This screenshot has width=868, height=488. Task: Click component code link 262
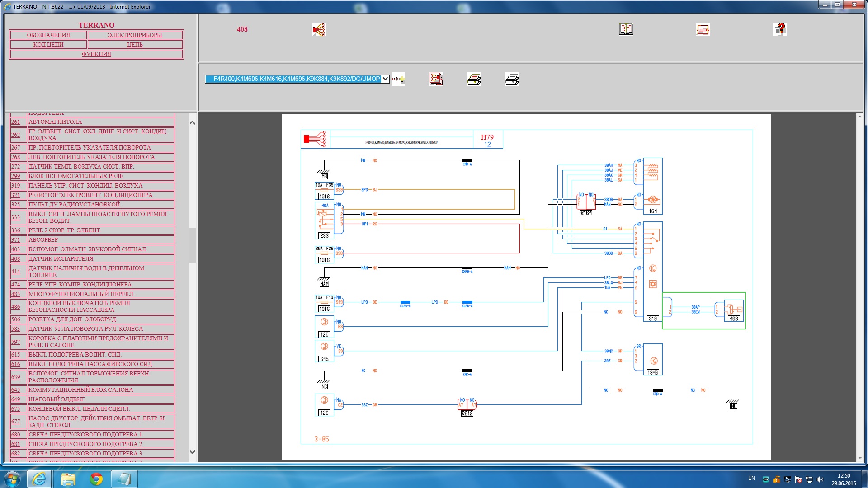coord(16,135)
